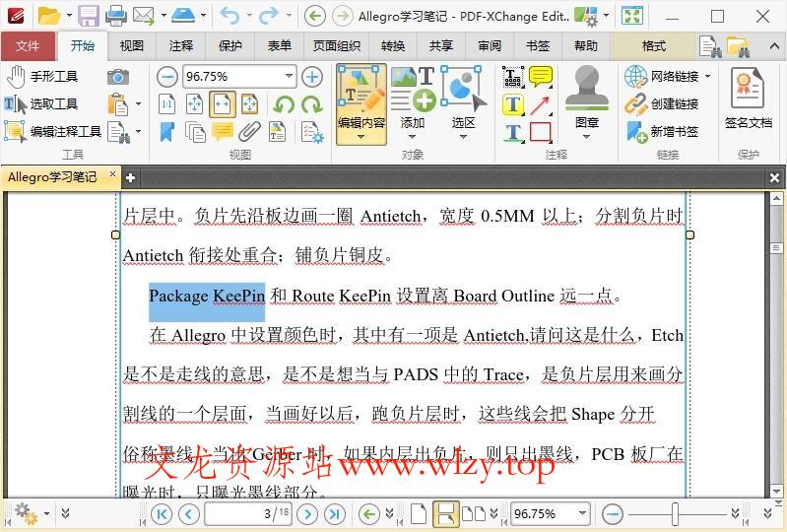
Task: Select the Highlight Text tool
Action: click(x=513, y=104)
